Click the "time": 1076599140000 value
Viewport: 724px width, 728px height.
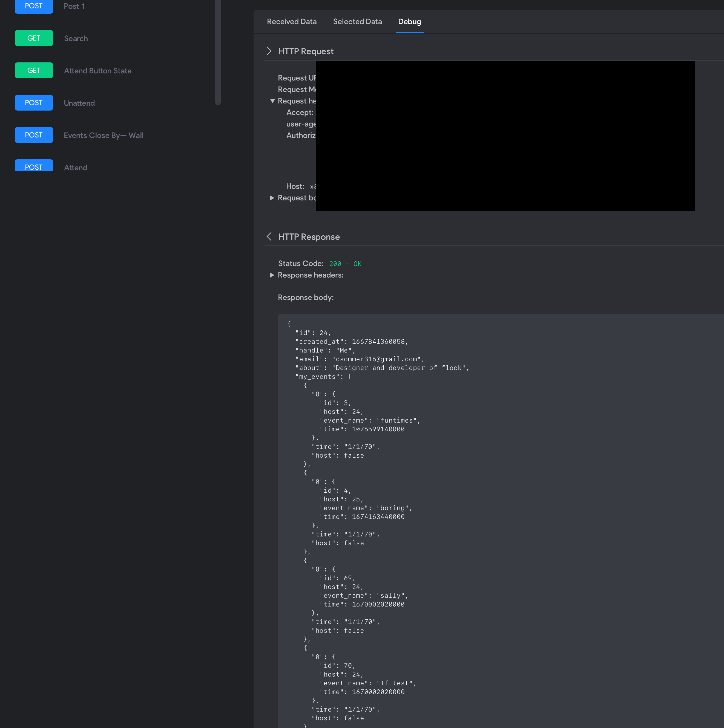(378, 429)
